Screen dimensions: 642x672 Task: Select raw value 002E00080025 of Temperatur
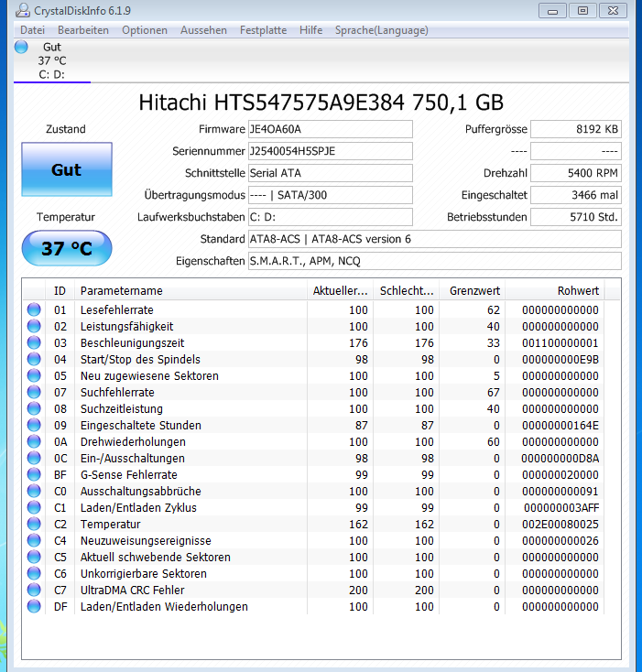coord(560,525)
